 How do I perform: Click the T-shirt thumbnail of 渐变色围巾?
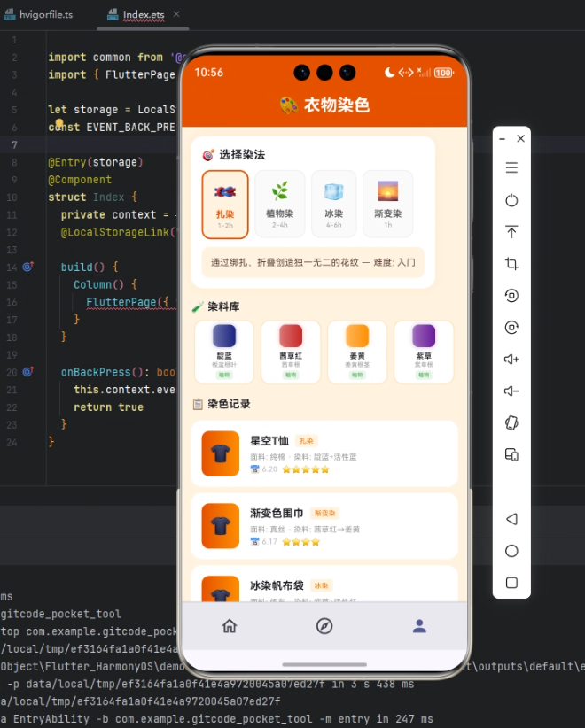coord(220,525)
